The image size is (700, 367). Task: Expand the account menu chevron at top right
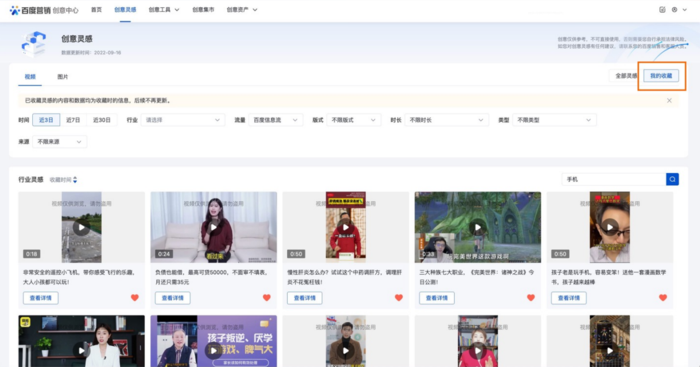point(685,10)
